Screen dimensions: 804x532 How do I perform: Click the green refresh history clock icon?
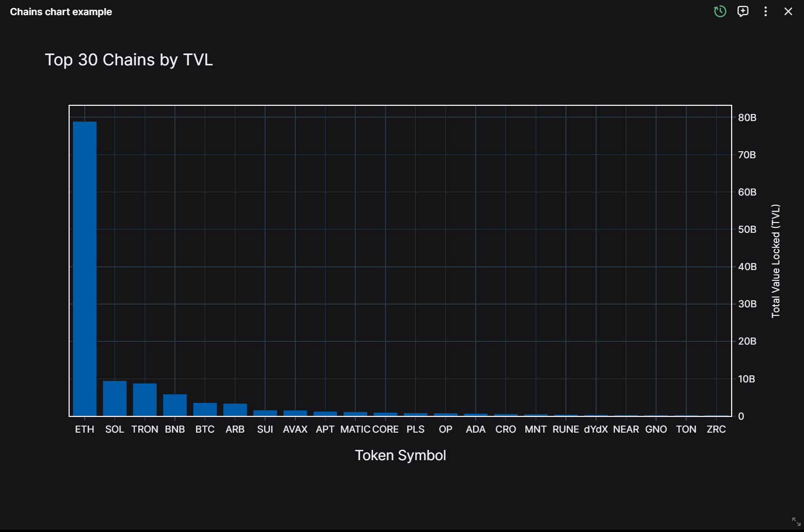click(x=720, y=11)
